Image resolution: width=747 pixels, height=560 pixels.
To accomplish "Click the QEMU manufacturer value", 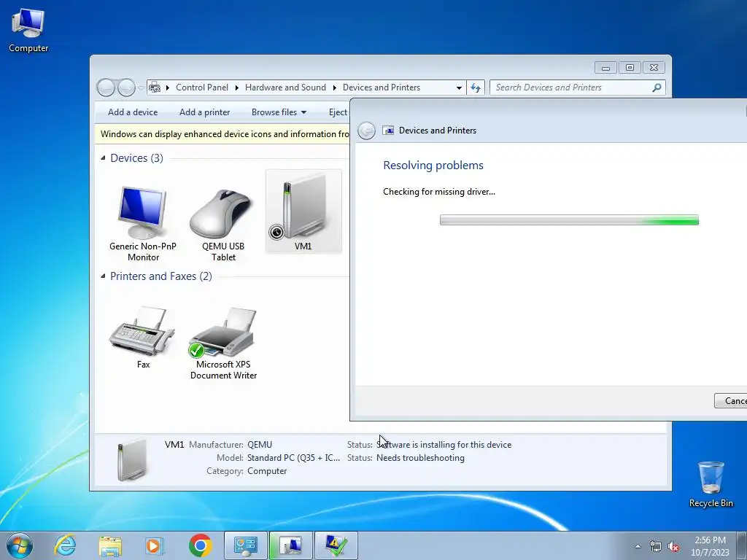I will (x=260, y=445).
